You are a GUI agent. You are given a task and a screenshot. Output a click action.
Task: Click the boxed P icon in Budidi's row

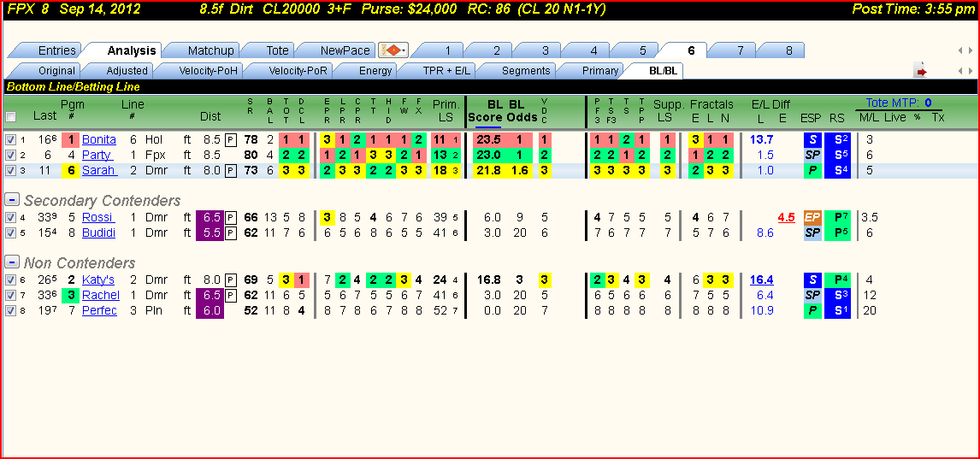tap(230, 233)
